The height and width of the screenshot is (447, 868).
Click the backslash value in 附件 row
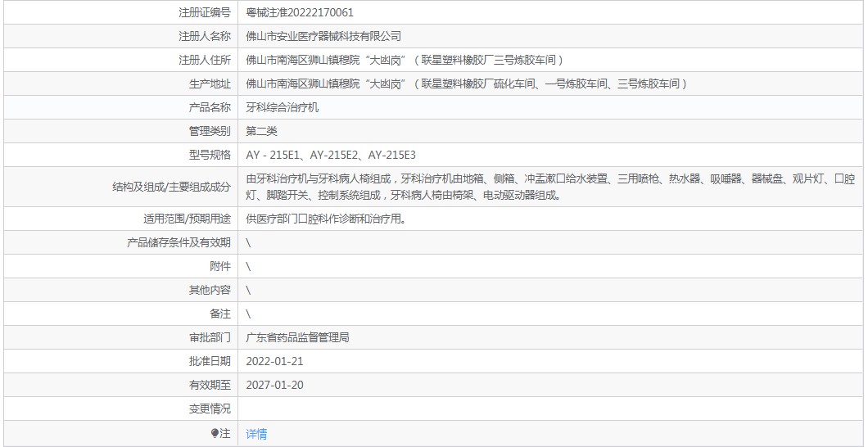pos(249,266)
